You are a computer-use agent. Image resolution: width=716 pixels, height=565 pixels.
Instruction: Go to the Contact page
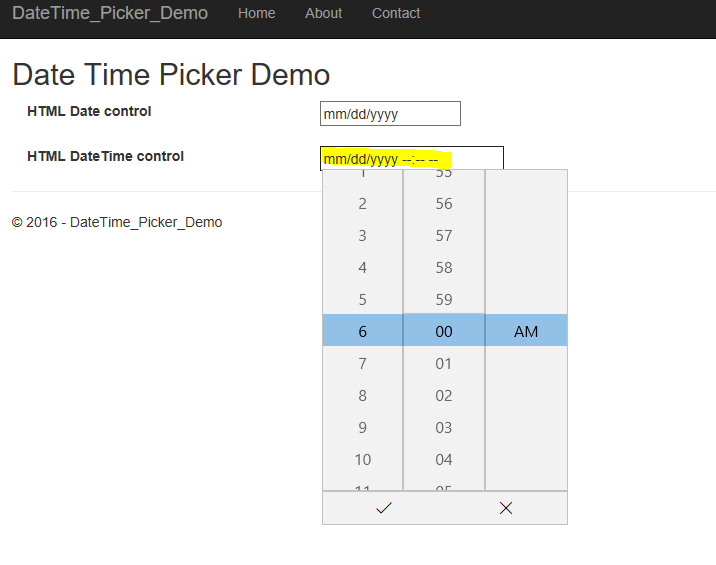(396, 13)
